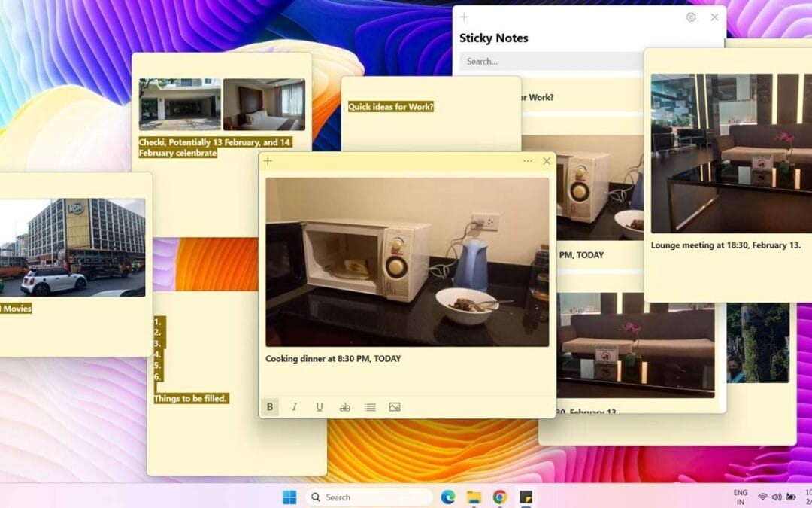Launch File Explorer from the taskbar
Viewport: 812px width, 508px height.
click(x=474, y=497)
